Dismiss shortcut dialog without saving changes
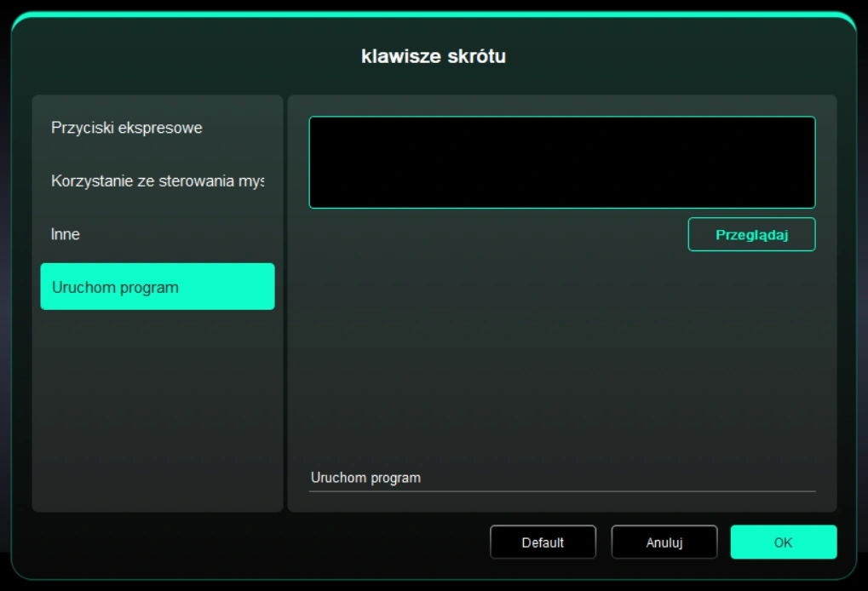 click(x=664, y=542)
